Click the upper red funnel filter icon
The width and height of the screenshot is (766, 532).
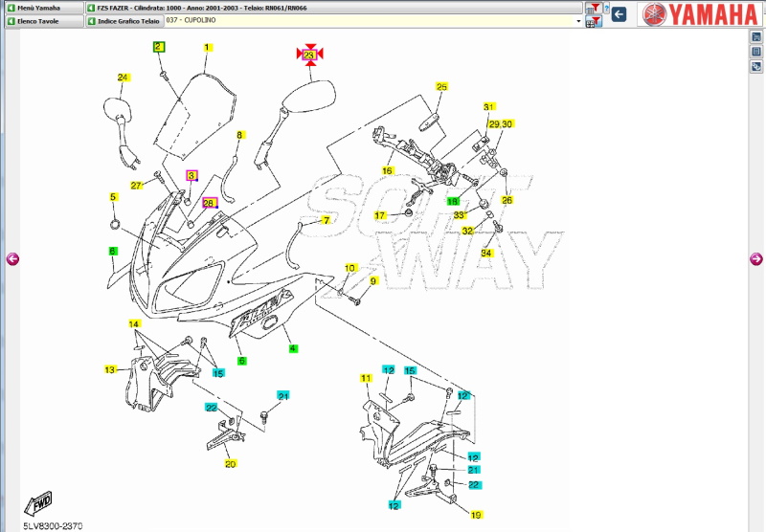[594, 9]
